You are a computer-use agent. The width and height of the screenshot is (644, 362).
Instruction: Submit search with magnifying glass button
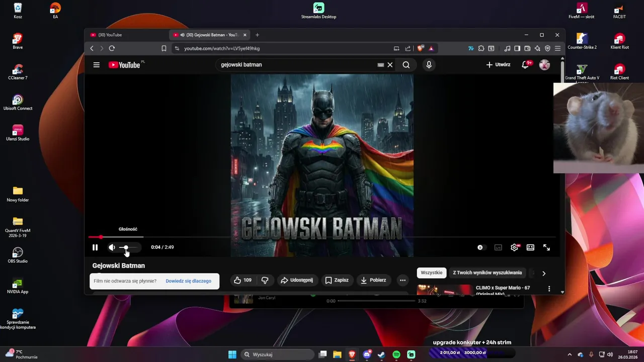click(406, 65)
